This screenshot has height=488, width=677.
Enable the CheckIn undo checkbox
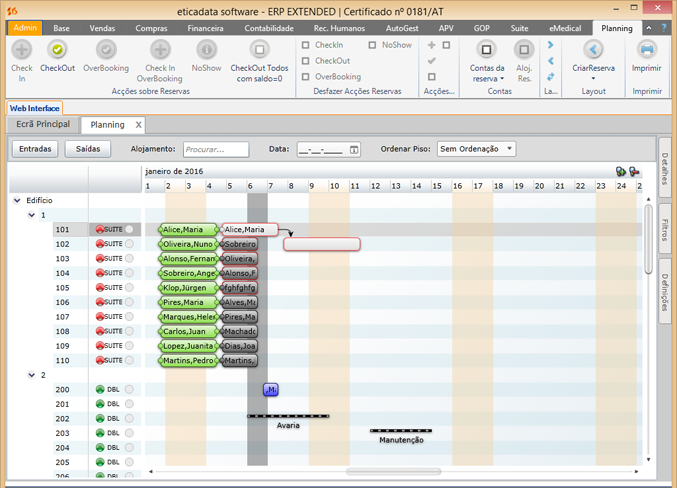306,45
